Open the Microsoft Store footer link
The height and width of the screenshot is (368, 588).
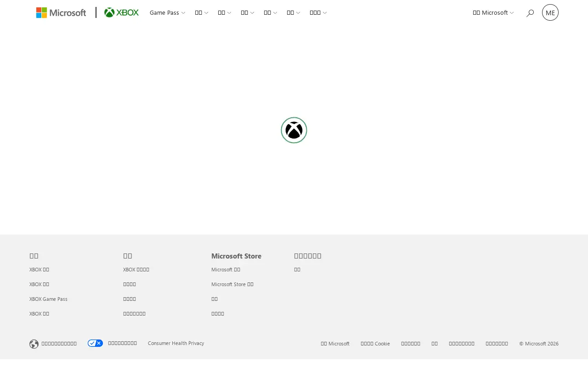(x=232, y=284)
